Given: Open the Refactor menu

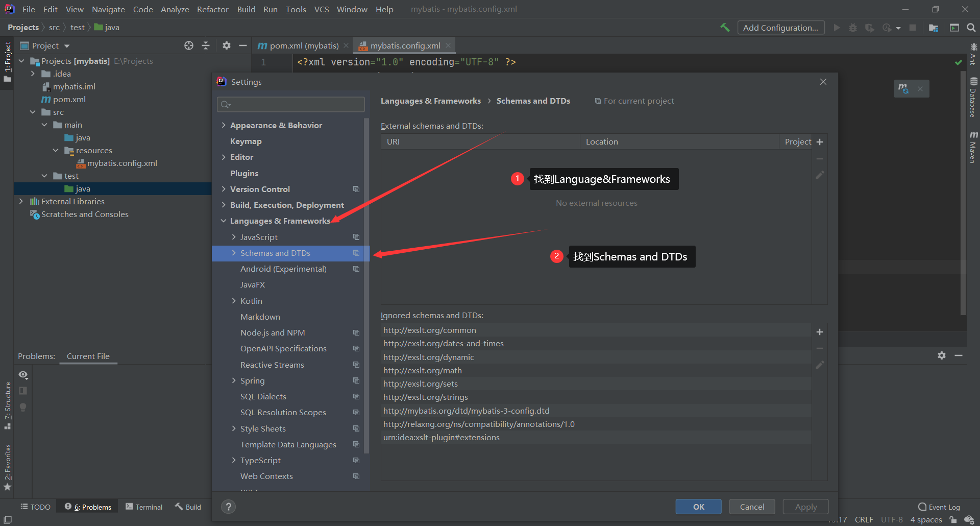Looking at the screenshot, I should pyautogui.click(x=212, y=9).
